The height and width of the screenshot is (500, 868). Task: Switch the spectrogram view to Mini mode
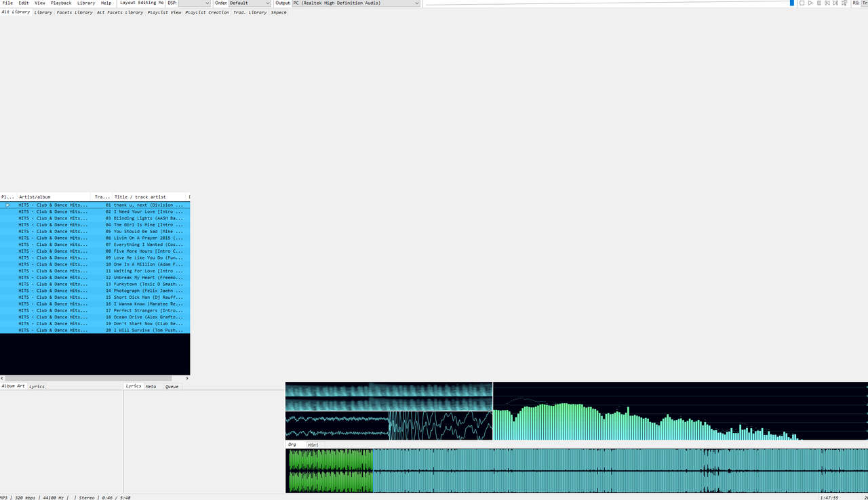coord(312,444)
